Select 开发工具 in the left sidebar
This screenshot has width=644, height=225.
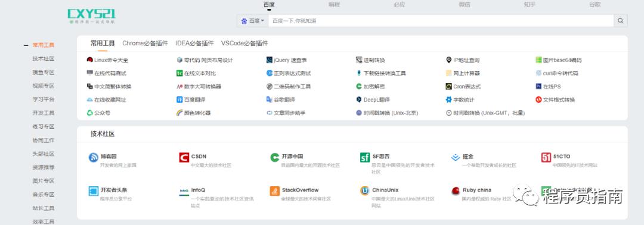coord(44,113)
